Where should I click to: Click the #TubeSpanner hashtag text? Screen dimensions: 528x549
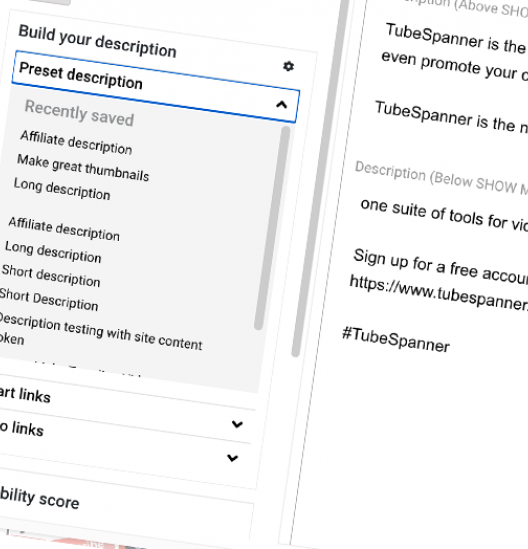396,339
